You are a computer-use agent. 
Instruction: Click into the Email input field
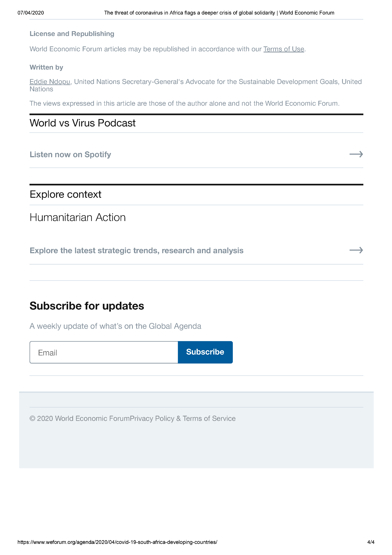point(104,352)
